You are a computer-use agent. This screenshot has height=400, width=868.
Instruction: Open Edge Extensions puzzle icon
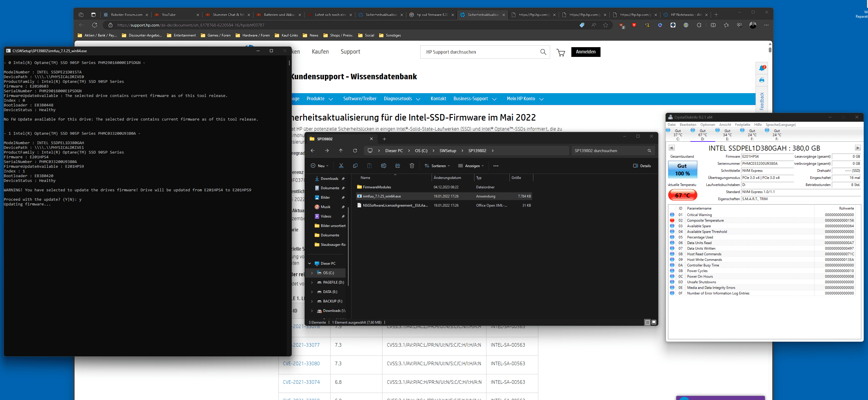(x=699, y=25)
